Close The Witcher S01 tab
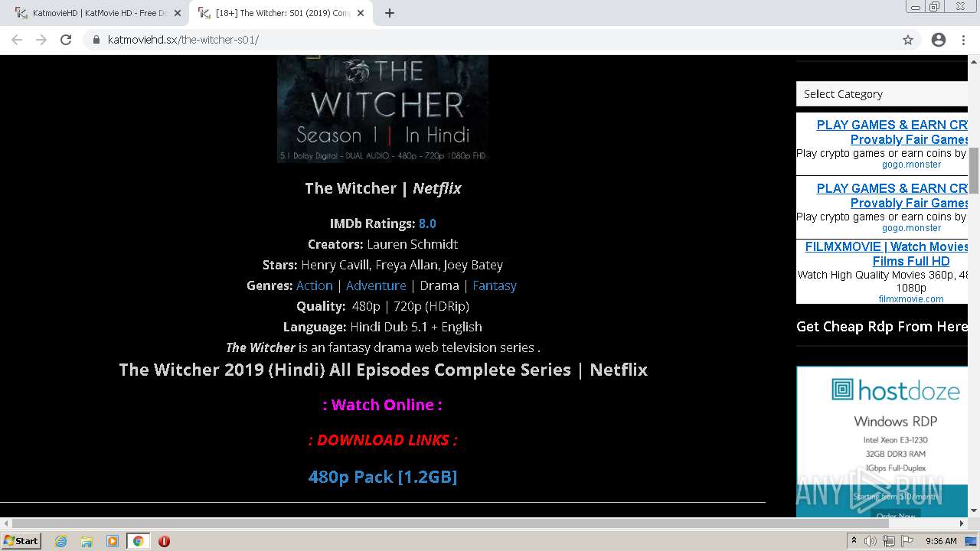980x551 pixels. click(361, 13)
